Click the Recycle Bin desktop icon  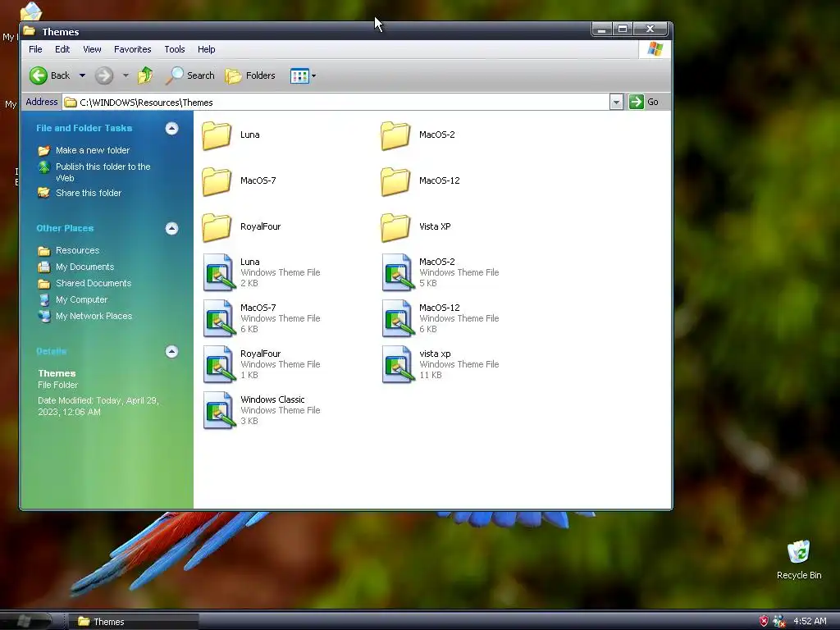click(x=799, y=559)
